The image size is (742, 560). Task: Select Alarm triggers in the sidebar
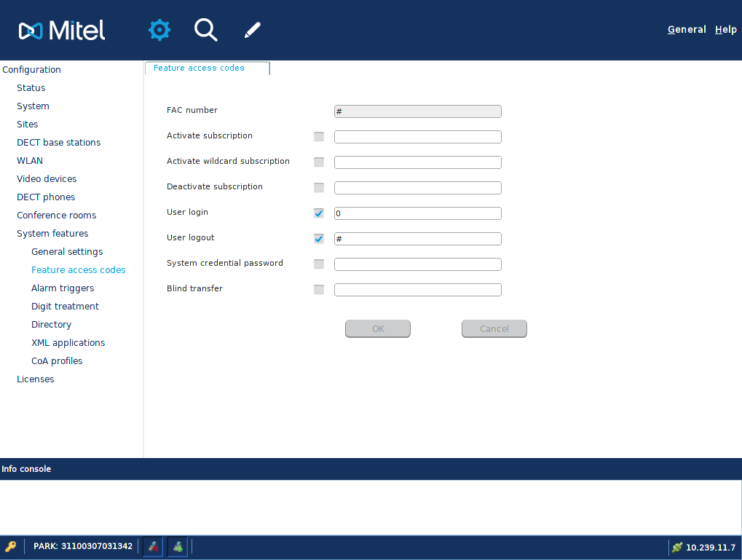pyautogui.click(x=63, y=288)
